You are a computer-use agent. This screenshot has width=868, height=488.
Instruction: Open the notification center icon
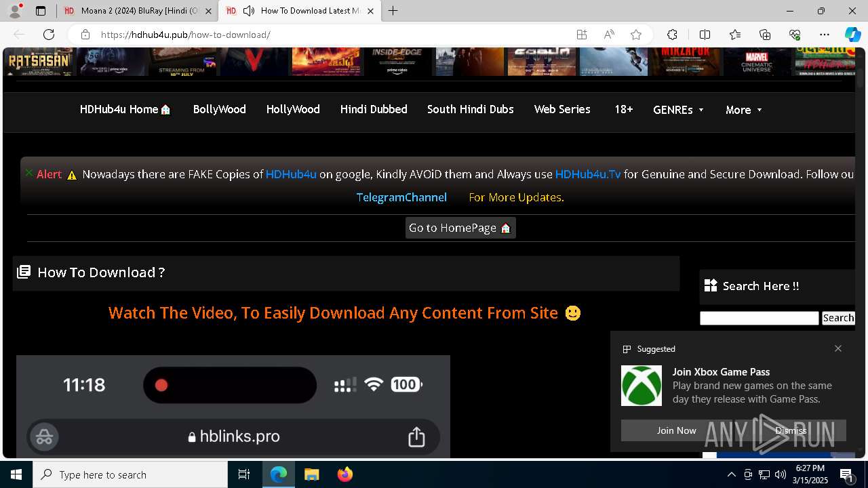click(848, 474)
